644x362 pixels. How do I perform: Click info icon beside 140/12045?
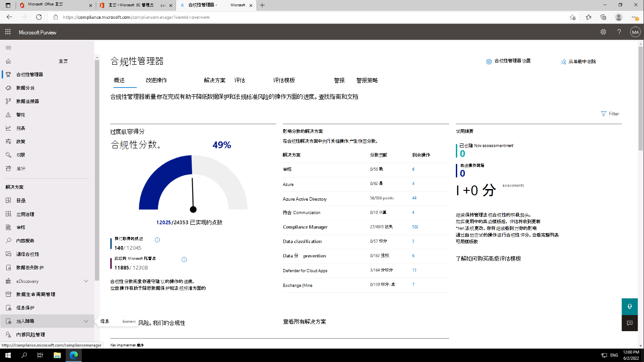tap(157, 240)
